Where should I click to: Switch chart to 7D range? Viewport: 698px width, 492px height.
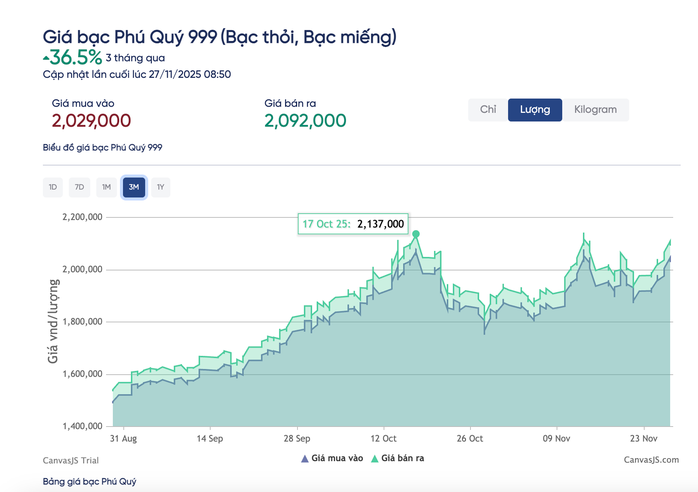[79, 186]
